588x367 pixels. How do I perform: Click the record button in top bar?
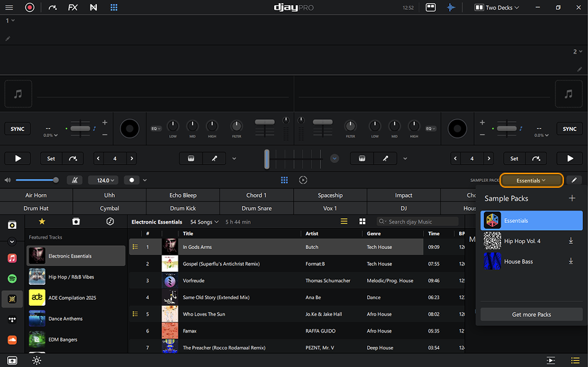29,8
